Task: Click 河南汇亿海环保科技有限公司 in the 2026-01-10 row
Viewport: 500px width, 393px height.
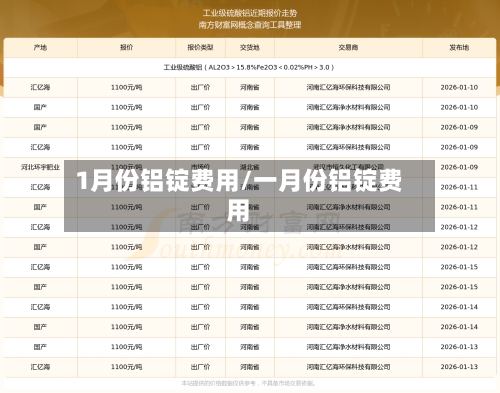Action: click(348, 87)
